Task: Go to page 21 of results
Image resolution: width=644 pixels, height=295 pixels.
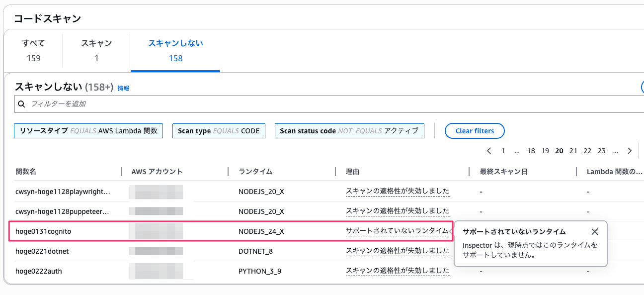Action: 573,151
